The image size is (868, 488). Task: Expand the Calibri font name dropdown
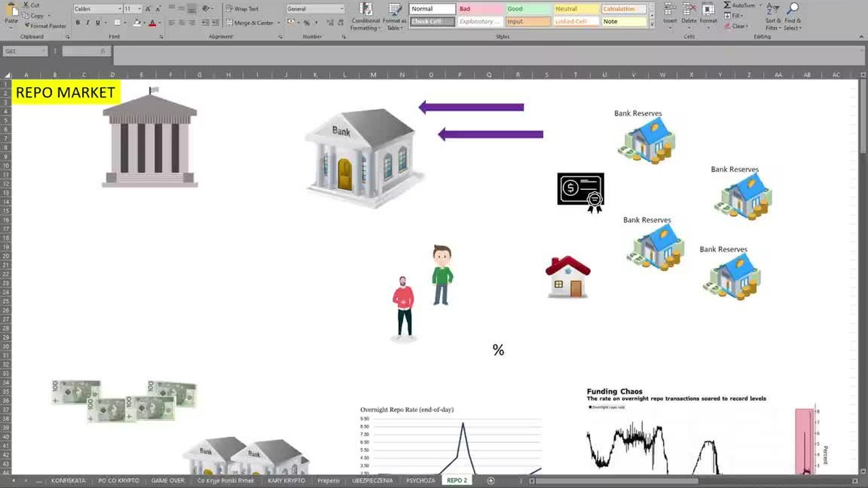(x=119, y=9)
